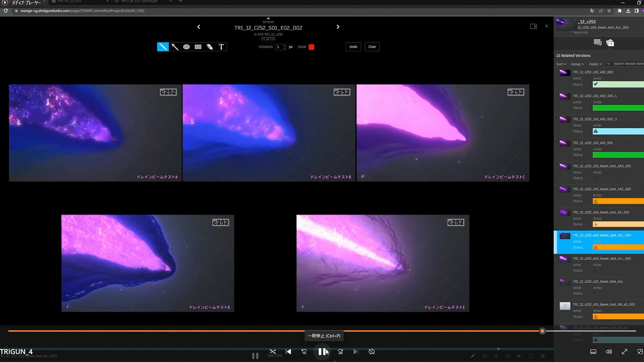Enter fullscreen with the expand arrows icon
644x362 pixels.
click(624, 352)
